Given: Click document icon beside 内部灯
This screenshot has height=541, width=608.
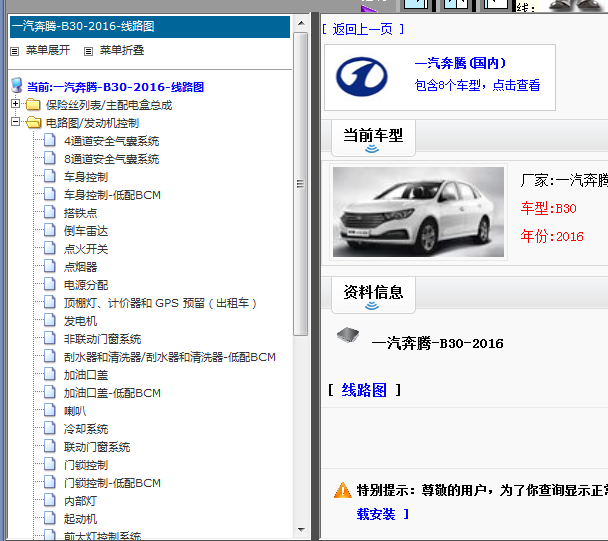Looking at the screenshot, I should [x=50, y=500].
